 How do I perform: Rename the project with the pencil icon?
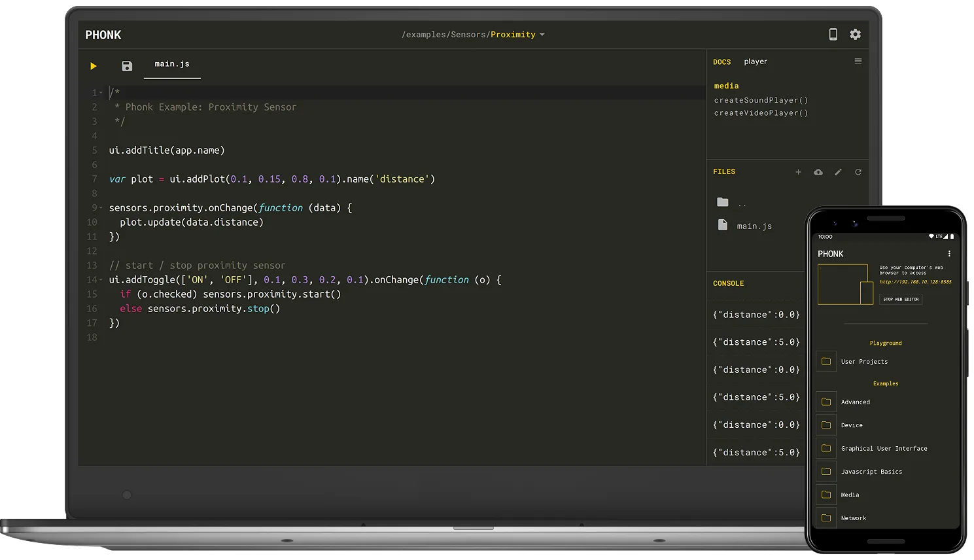click(x=838, y=172)
